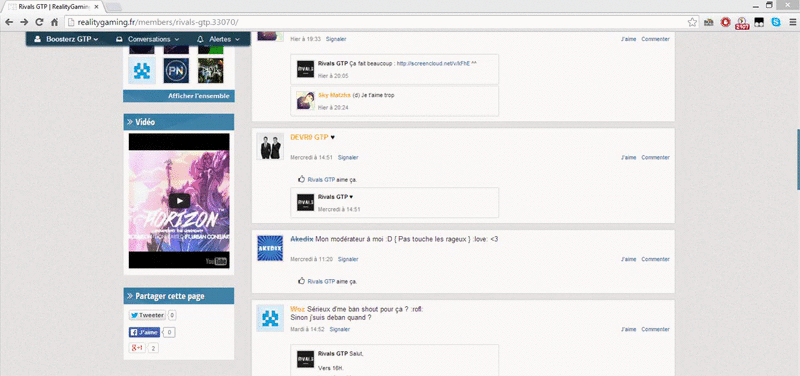Click Commenter on Akedix post
This screenshot has width=800, height=376.
655,259
